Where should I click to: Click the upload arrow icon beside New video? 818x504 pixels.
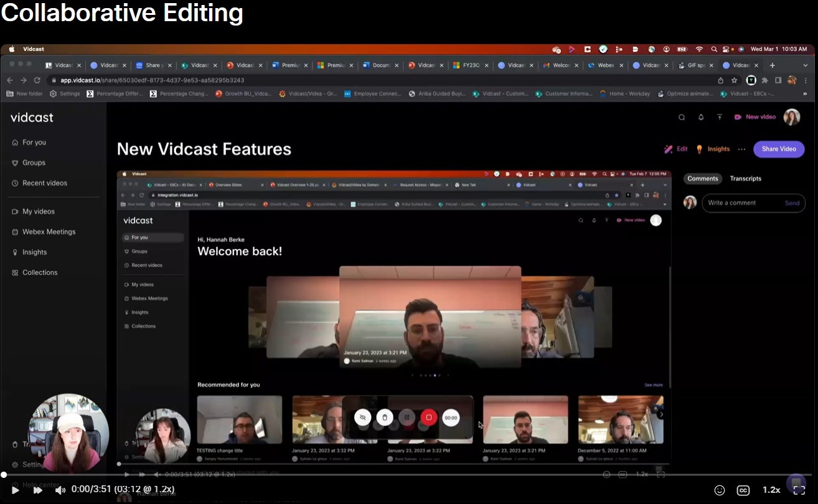[x=720, y=117]
